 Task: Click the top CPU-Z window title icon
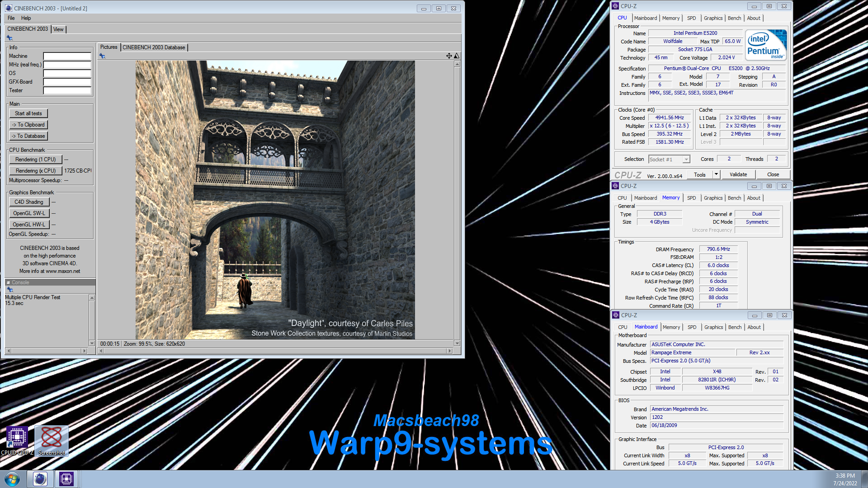[x=615, y=6]
